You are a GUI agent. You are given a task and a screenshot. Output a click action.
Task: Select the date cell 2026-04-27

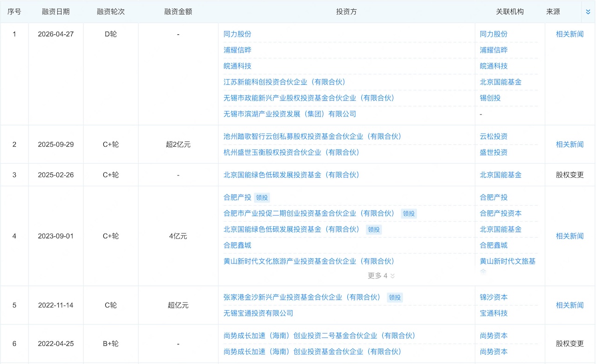pos(56,34)
